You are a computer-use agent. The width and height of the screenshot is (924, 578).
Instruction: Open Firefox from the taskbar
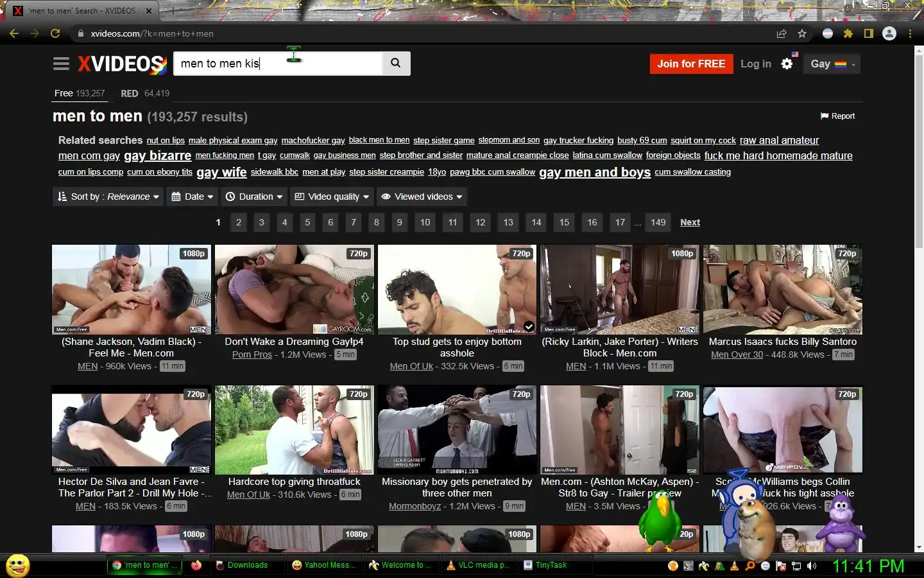tap(196, 565)
